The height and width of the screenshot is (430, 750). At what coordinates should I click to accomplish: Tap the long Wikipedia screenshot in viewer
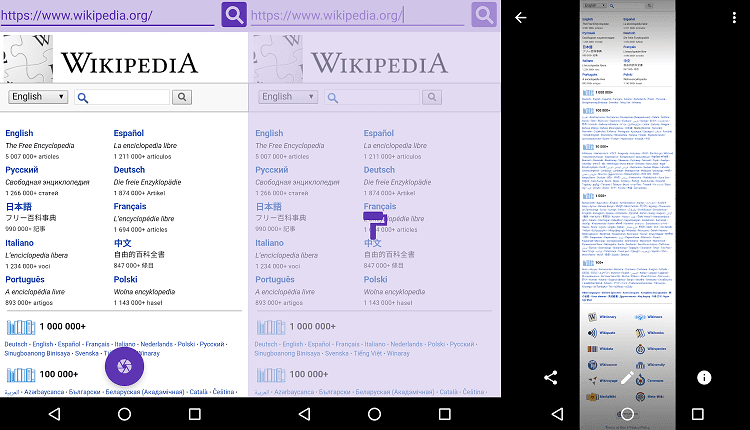[x=627, y=215]
